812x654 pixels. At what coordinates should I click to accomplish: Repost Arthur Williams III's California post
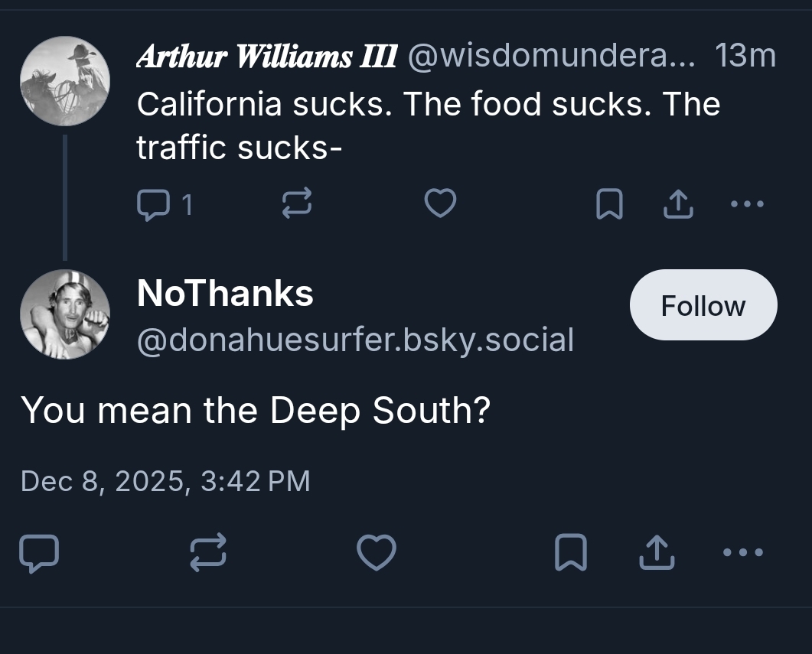click(x=296, y=203)
